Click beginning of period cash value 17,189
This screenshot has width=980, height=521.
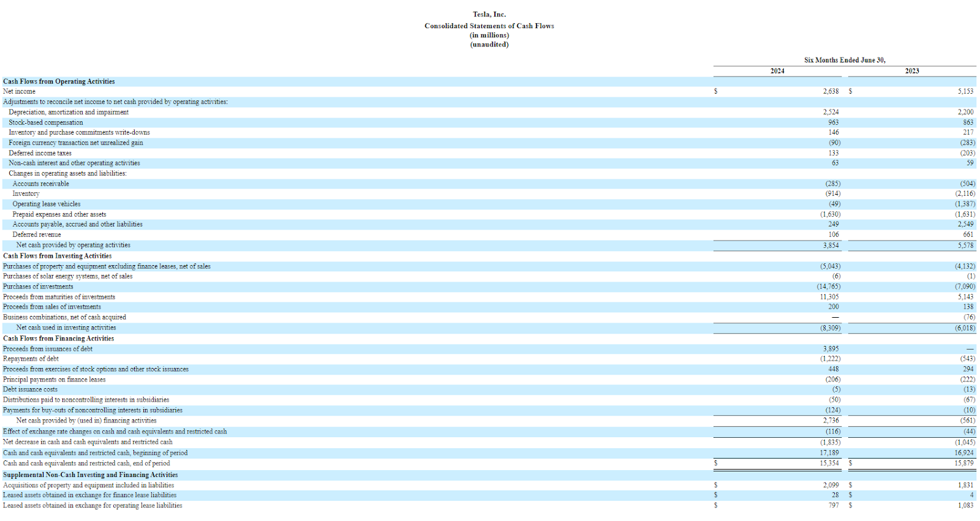[829, 453]
